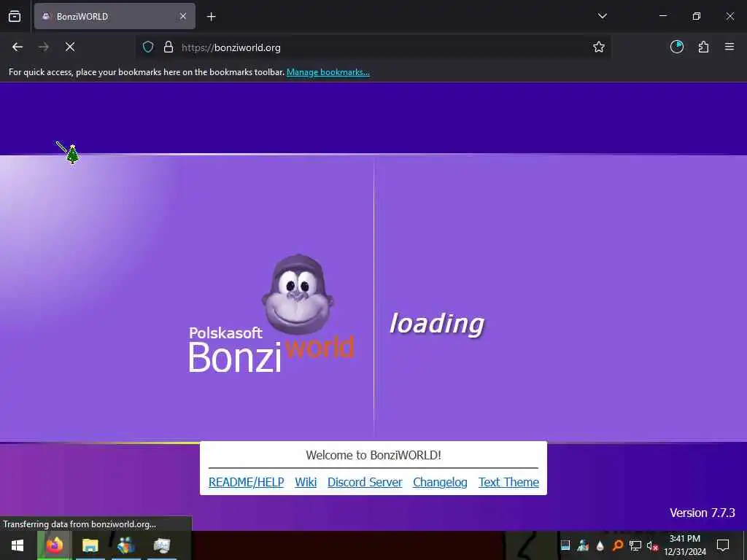Click the blue monitor tray icon

click(565, 545)
